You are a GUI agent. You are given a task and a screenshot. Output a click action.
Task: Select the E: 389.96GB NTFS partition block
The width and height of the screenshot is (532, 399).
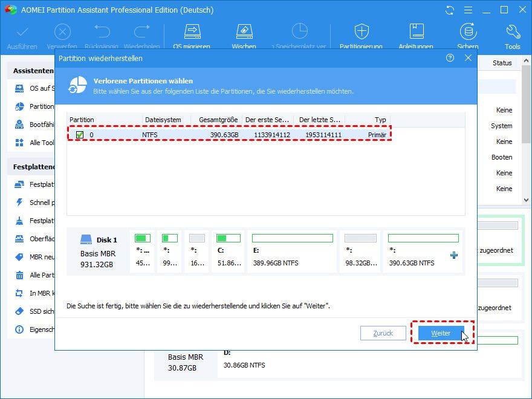coord(292,251)
